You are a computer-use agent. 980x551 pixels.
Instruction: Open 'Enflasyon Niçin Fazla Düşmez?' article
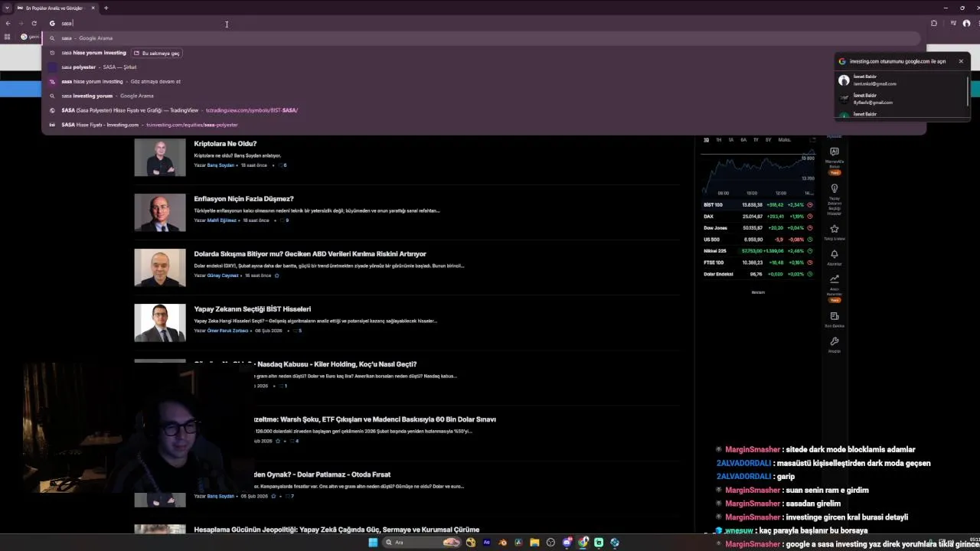(243, 199)
